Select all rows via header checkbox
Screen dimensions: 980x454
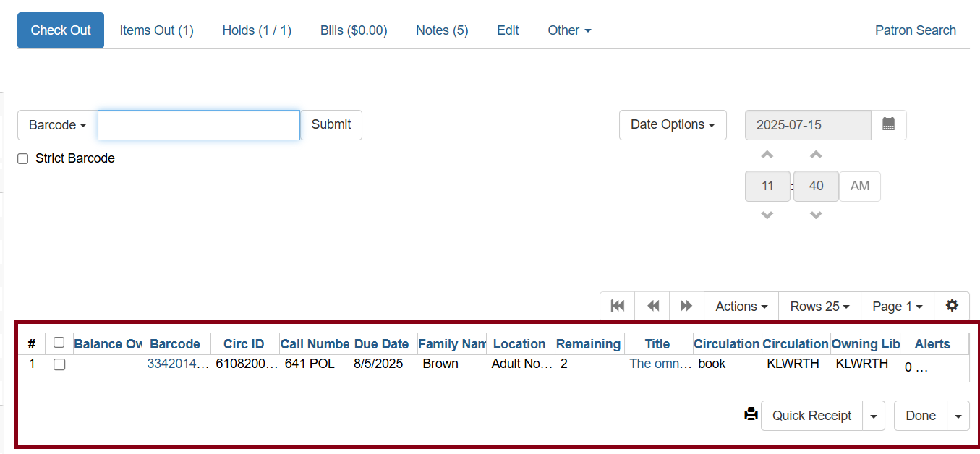point(59,343)
